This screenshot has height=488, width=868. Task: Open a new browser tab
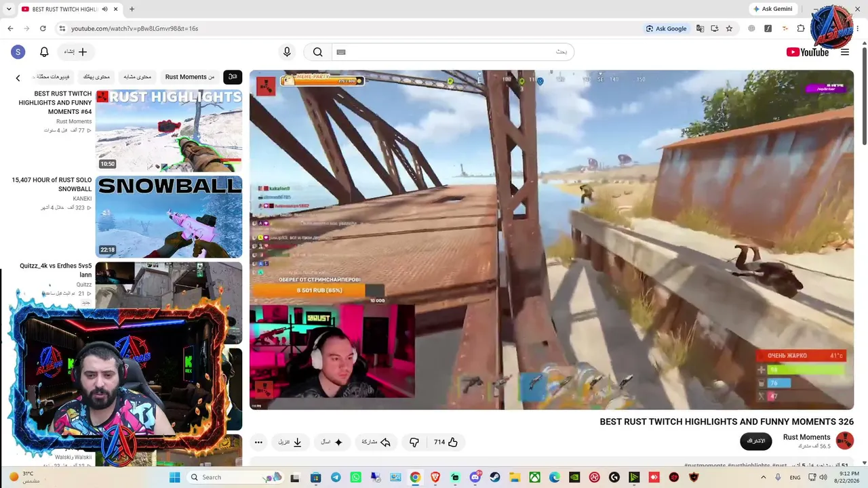click(x=132, y=9)
